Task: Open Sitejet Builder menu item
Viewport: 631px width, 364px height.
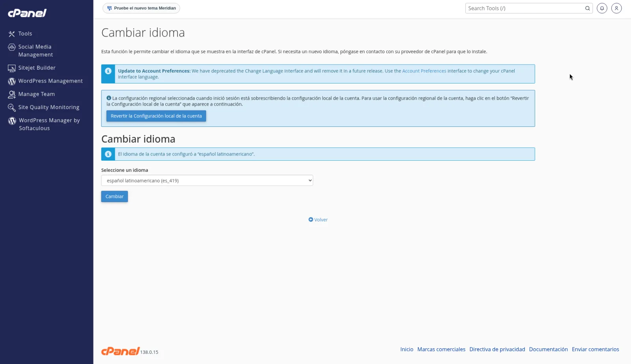Action: point(37,68)
